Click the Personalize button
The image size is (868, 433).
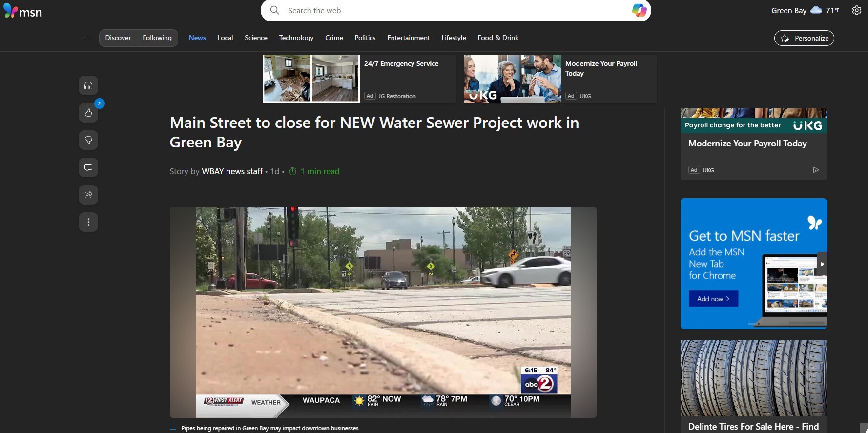(x=804, y=38)
